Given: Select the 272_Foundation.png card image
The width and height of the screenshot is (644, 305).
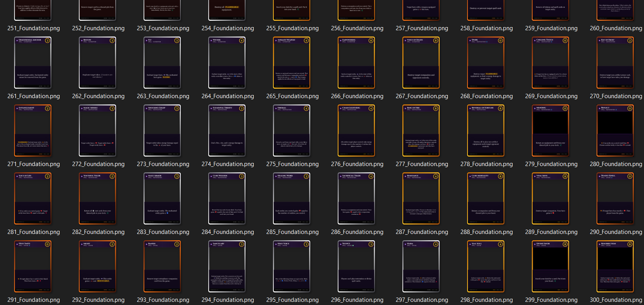Looking at the screenshot, I should click(x=98, y=131).
